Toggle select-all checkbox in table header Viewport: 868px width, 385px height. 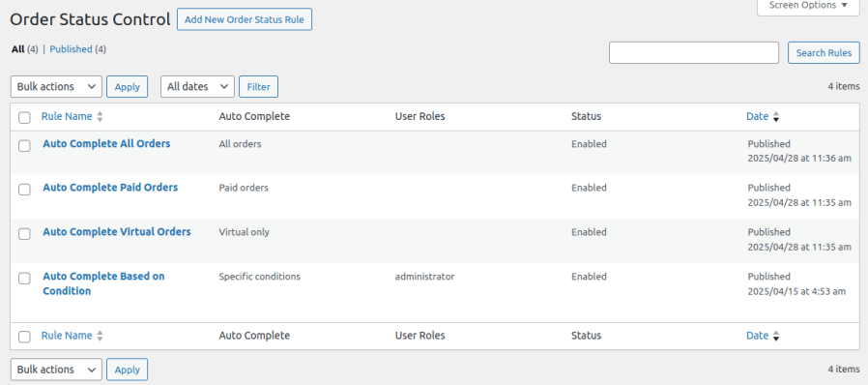tap(24, 117)
